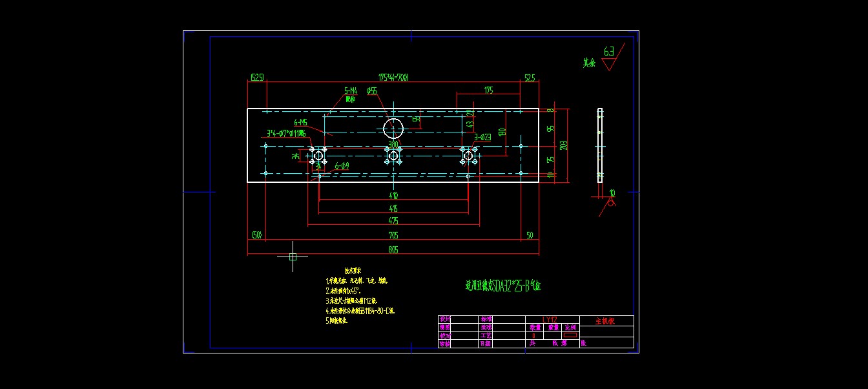Click the Φ55 center circle in main view
Viewport: 868px width, 389px height.
click(x=393, y=129)
